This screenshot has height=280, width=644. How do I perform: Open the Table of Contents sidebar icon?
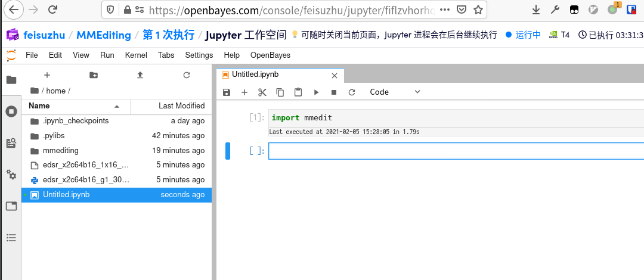click(x=11, y=238)
